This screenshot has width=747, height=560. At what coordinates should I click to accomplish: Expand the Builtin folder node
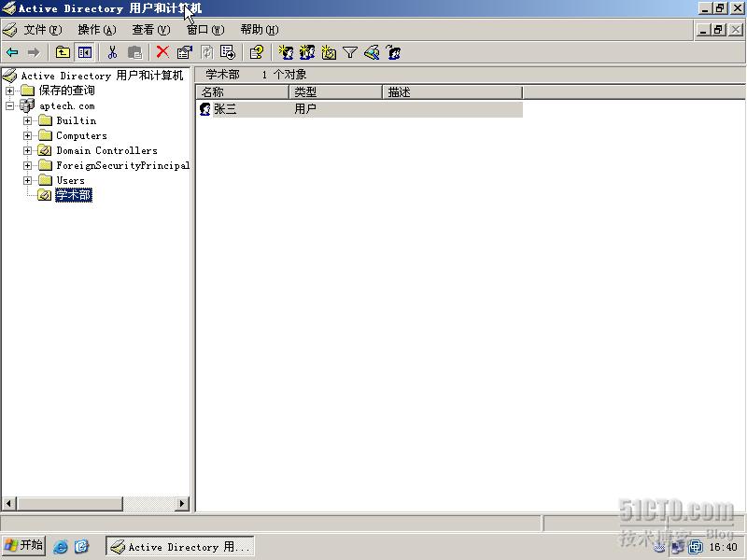click(x=28, y=120)
